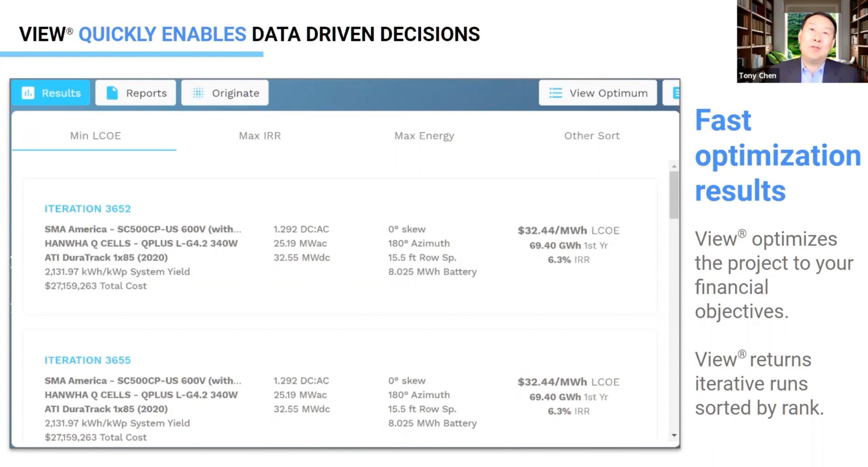Screen dimensions: 868x467
Task: Click the $27,159,263 Total Cost in Iteration 3652
Action: (95, 286)
